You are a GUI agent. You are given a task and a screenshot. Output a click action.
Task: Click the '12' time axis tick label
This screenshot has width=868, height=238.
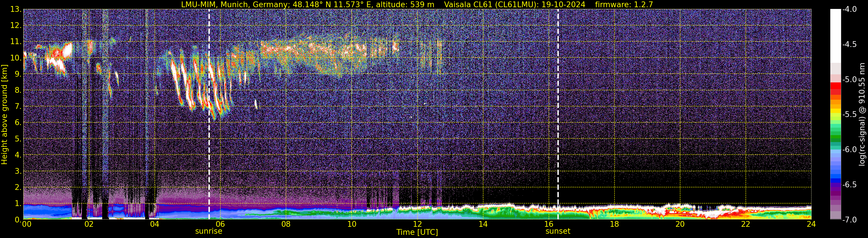[417, 224]
